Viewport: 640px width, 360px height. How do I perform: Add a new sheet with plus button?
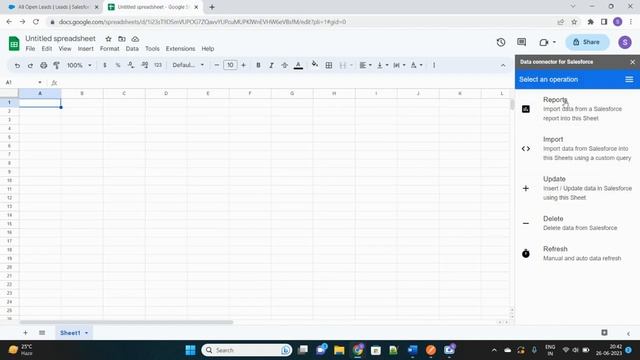tap(25, 333)
